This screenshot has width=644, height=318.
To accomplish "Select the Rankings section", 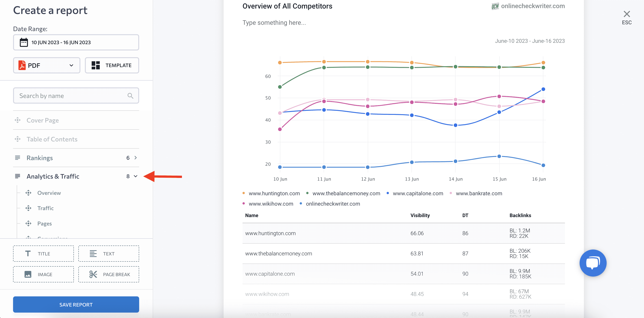I will click(x=76, y=158).
